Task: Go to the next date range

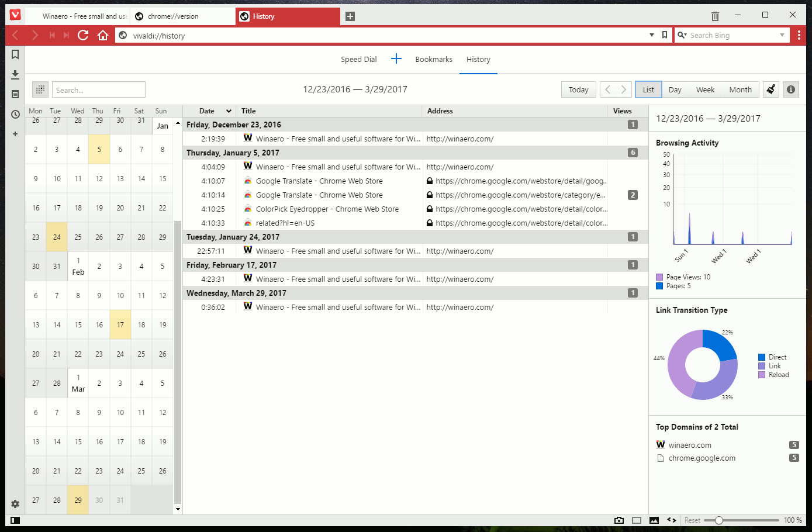Action: tap(624, 89)
